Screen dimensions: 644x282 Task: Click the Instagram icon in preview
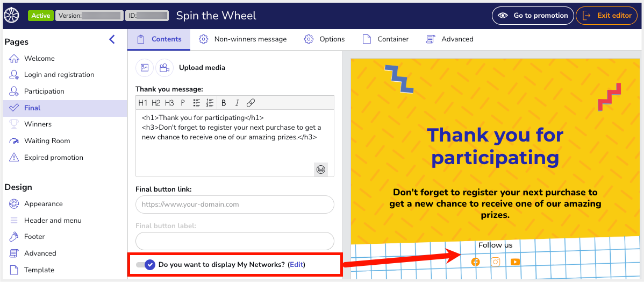tap(496, 262)
